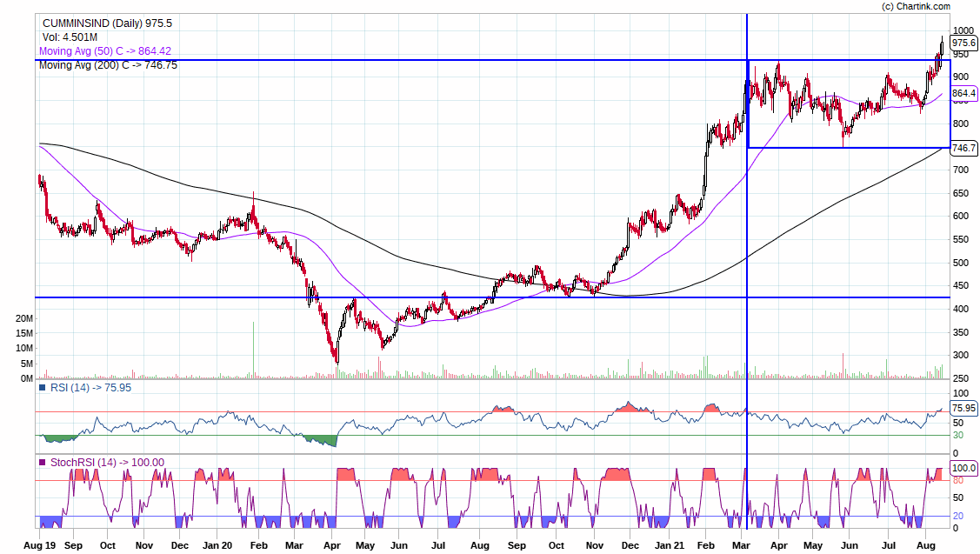The image size is (980, 554).
Task: Click the 30 RSI oversold level label
Action: [957, 435]
